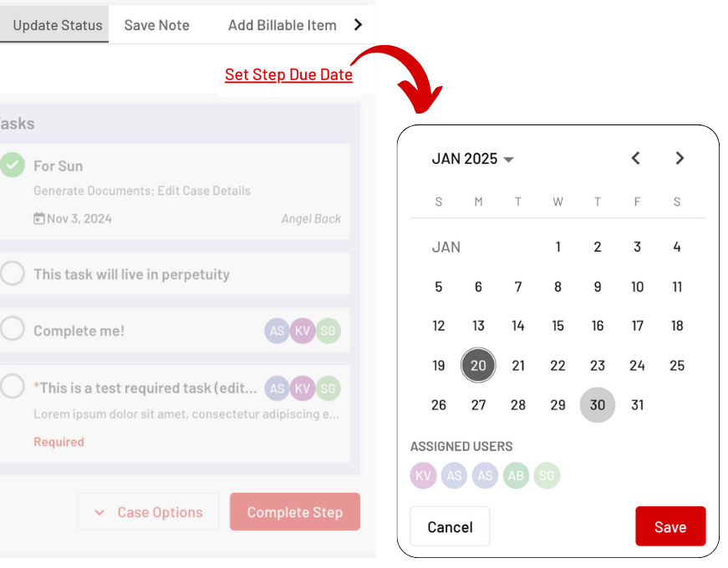Viewport: 728px width, 568px height.
Task: Click the calendar icon beside Nov 3, 2024
Action: [x=39, y=218]
